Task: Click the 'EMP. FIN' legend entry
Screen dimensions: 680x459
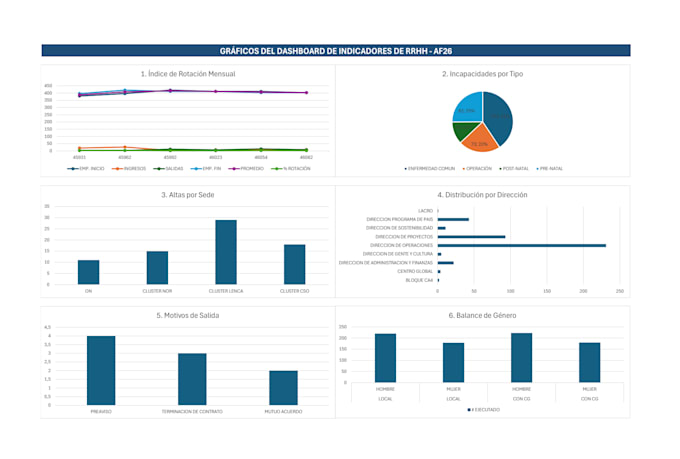Action: (206, 168)
